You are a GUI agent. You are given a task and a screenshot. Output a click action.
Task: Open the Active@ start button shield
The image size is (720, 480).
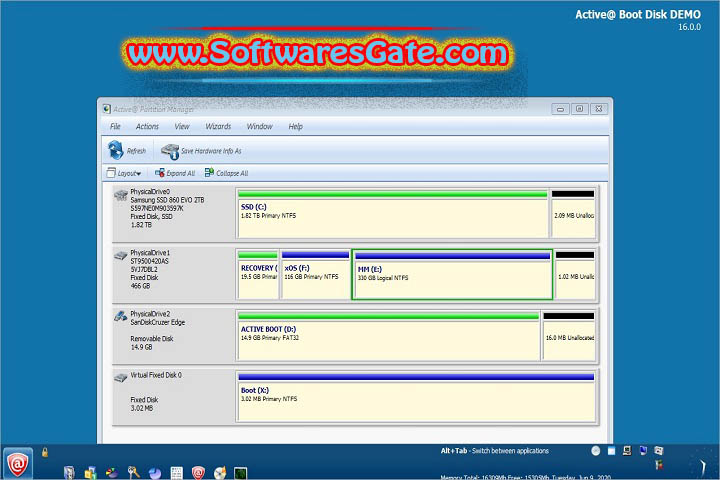18,463
